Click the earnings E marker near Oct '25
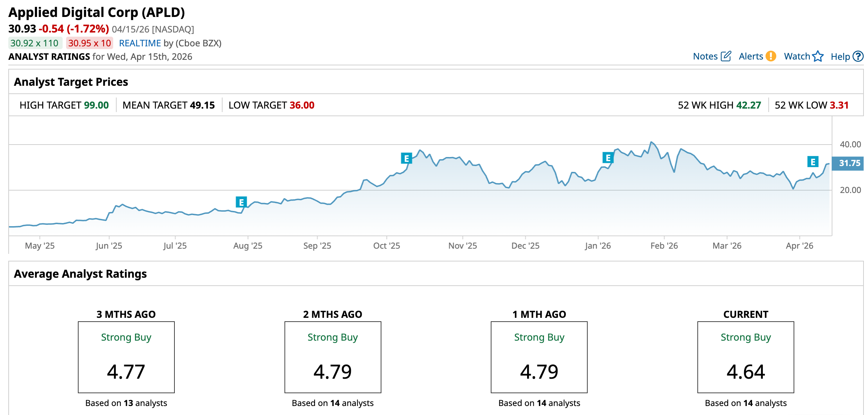 (406, 158)
